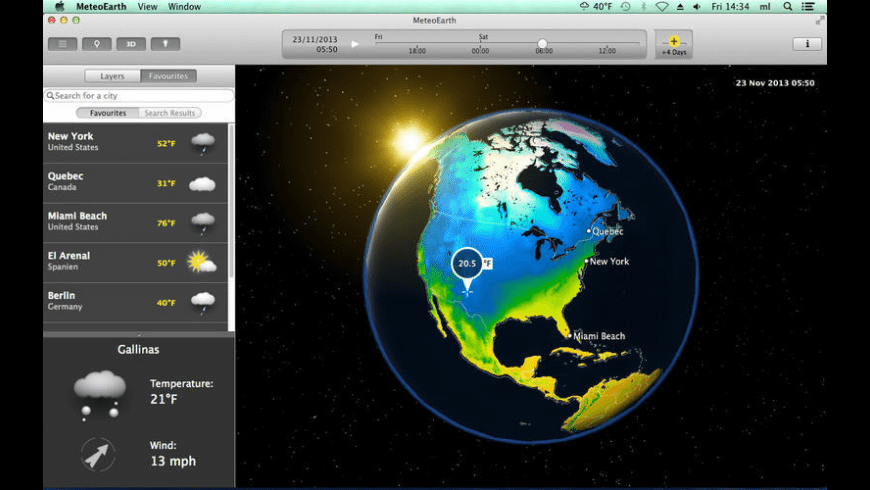Click the wind direction compass icon
This screenshot has height=490, width=870.
[98, 454]
